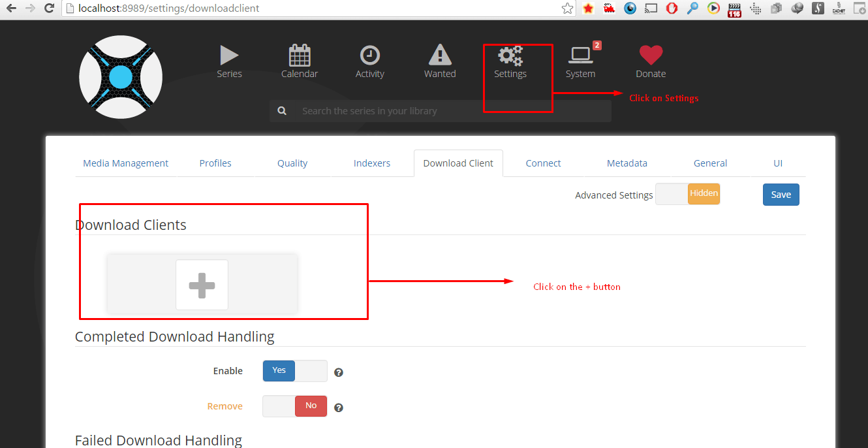Click the Sonarr logo
The height and width of the screenshot is (448, 868).
[121, 77]
